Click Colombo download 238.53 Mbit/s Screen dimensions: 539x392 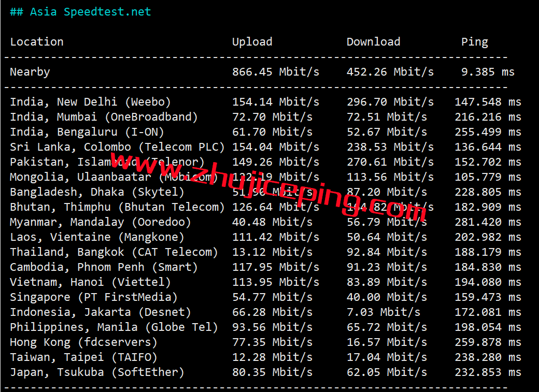[x=390, y=147]
